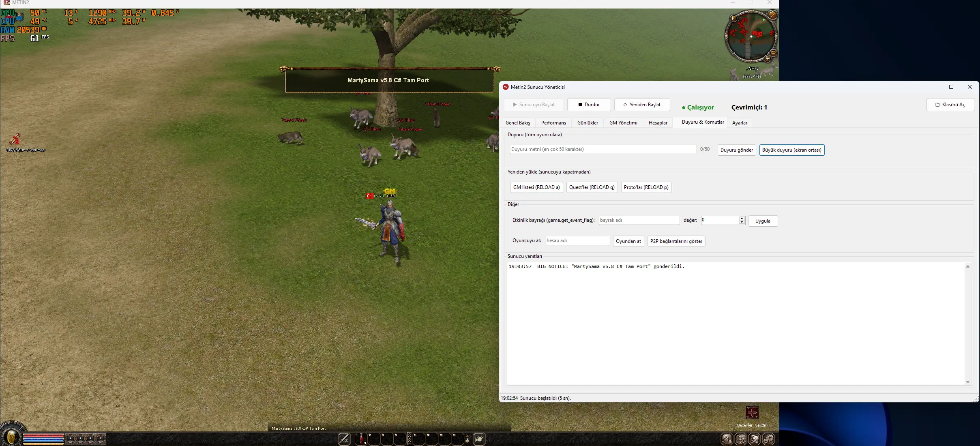
Task: Open the game options gears icon
Action: click(768, 439)
